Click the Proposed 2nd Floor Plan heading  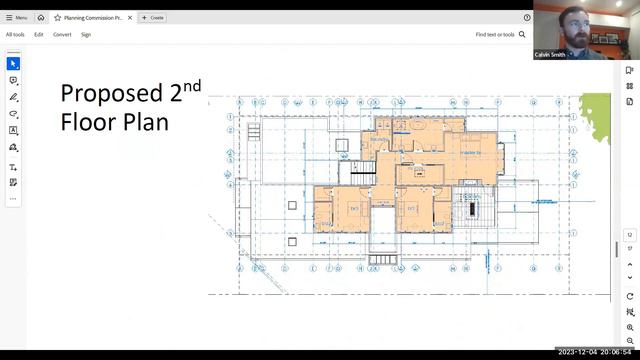click(131, 107)
